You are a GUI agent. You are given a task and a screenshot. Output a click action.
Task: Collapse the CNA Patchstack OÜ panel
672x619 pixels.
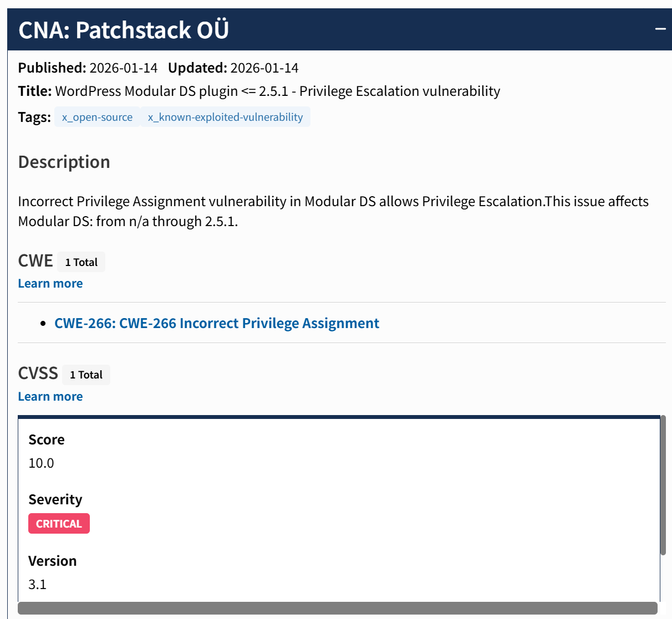[660, 29]
